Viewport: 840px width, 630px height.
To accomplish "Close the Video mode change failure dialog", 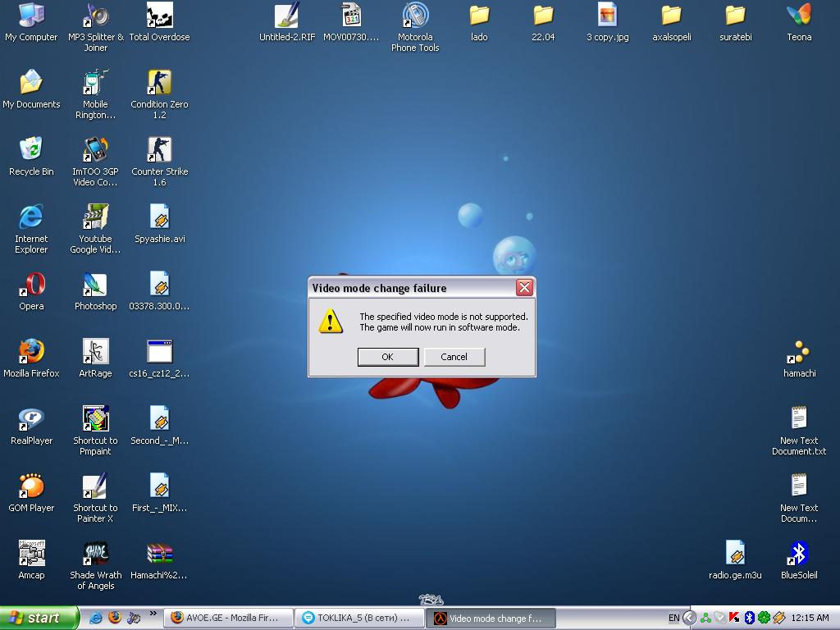I will tap(524, 288).
